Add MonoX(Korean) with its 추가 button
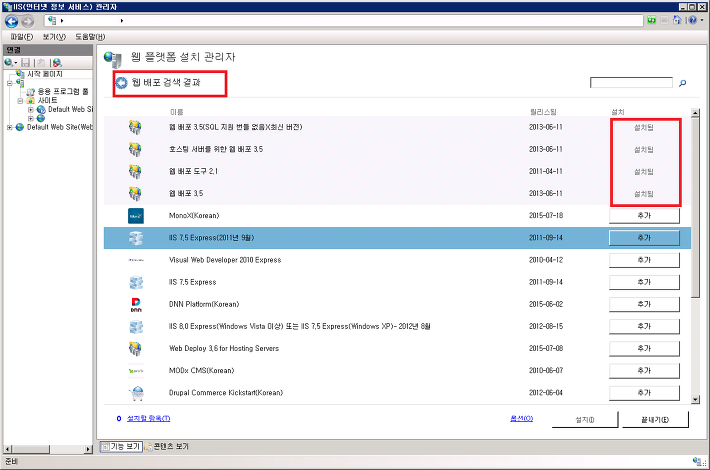 click(644, 216)
